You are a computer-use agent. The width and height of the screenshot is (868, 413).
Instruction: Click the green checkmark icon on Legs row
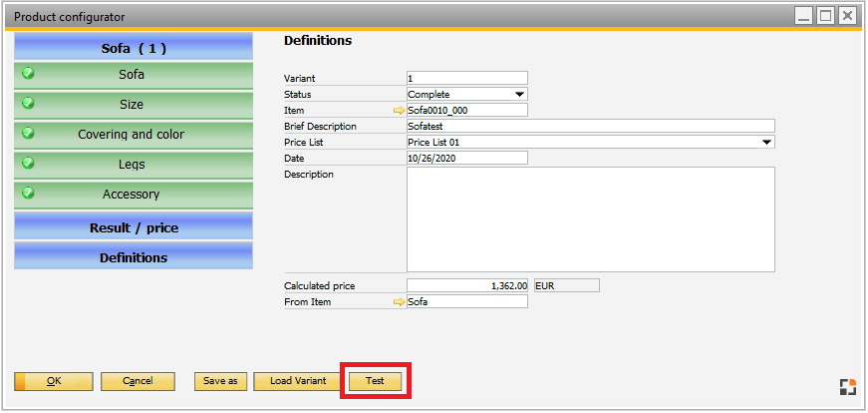tap(28, 164)
